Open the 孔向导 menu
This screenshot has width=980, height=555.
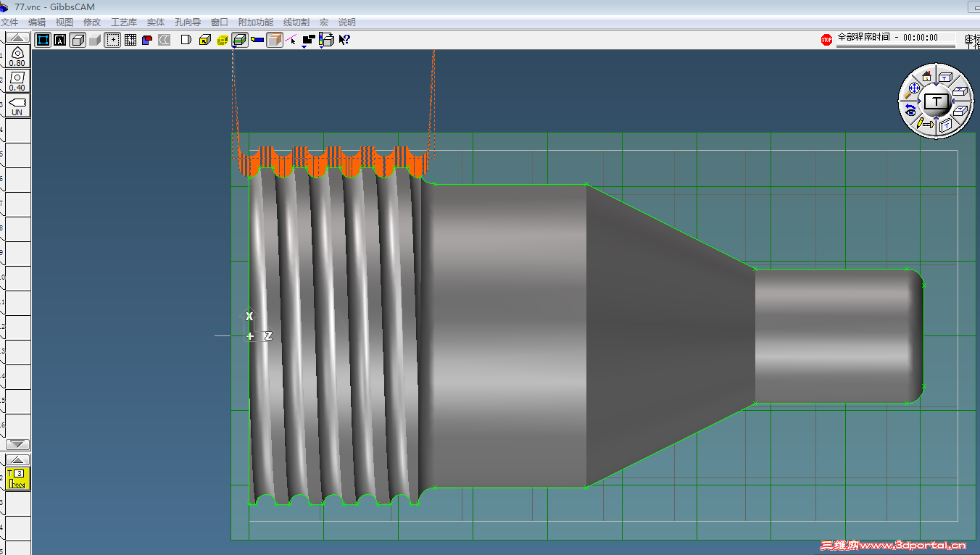[x=188, y=22]
